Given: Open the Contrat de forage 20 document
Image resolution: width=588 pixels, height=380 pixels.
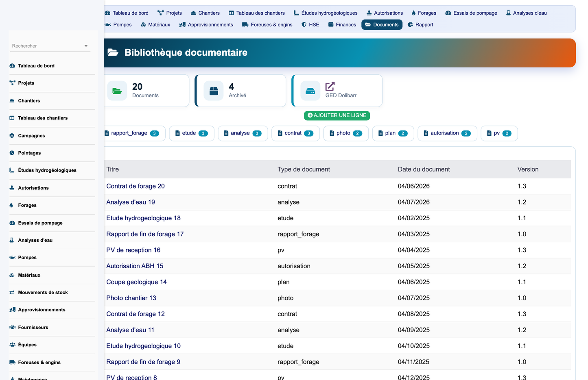Looking at the screenshot, I should [x=136, y=186].
